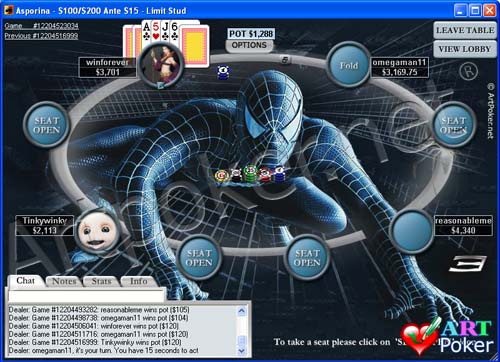Click the chat log scroll down arrow

(242, 351)
